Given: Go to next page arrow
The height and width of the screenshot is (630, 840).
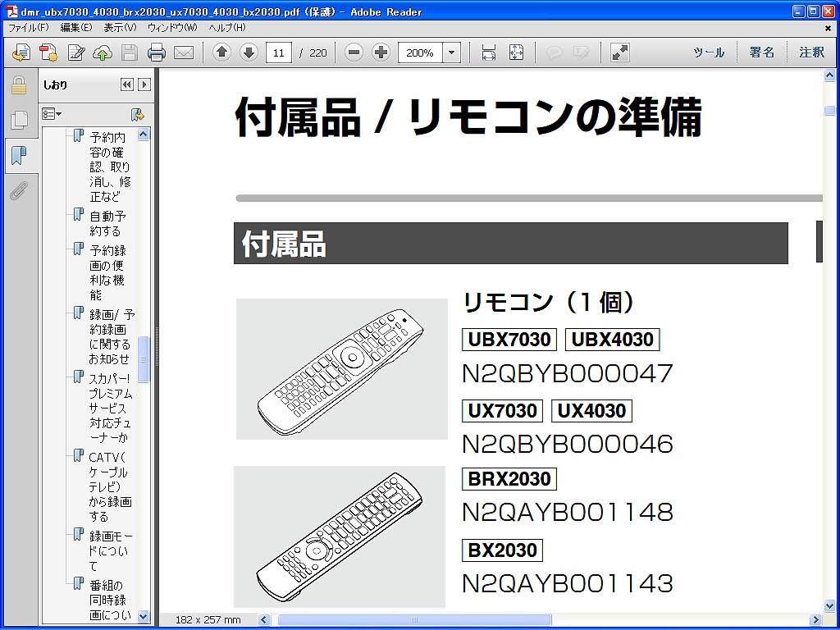Looking at the screenshot, I should (249, 52).
